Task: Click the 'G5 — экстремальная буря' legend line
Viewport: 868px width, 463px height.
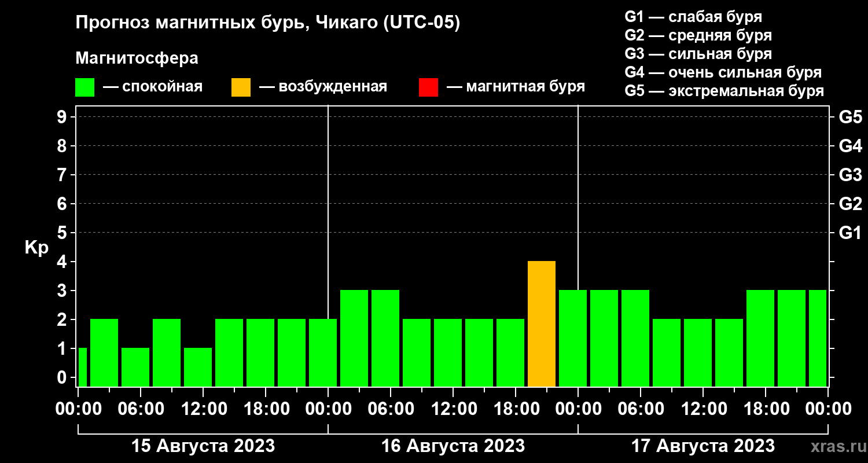Action: [x=724, y=91]
